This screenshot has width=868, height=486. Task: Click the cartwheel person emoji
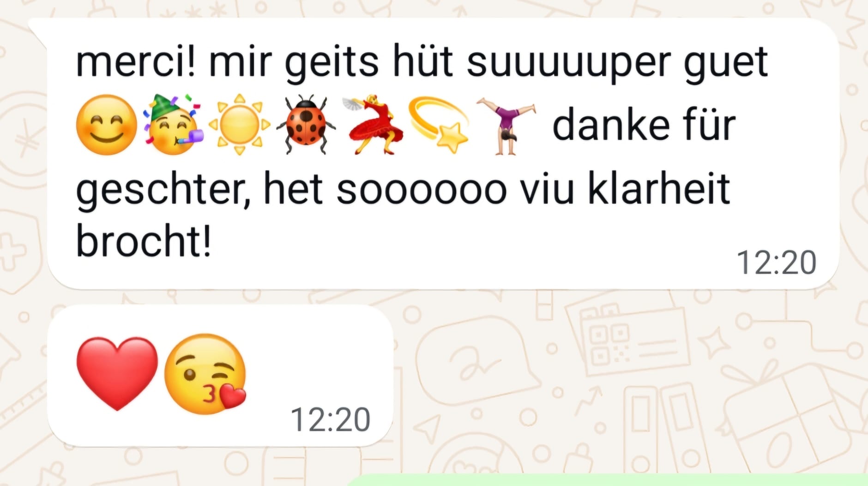[x=506, y=125]
